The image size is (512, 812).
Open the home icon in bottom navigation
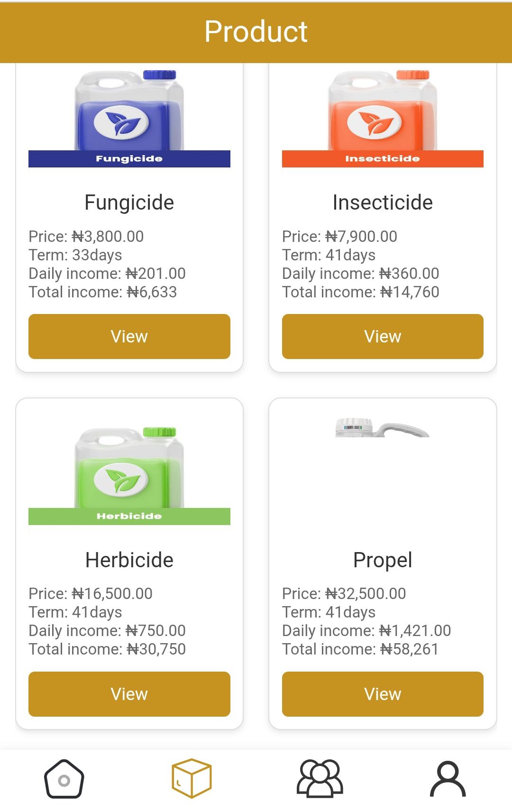click(64, 779)
